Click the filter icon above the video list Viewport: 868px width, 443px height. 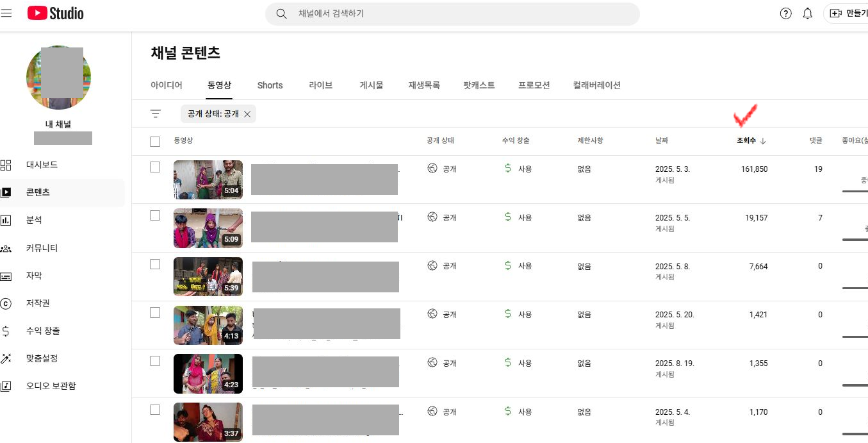tap(155, 113)
